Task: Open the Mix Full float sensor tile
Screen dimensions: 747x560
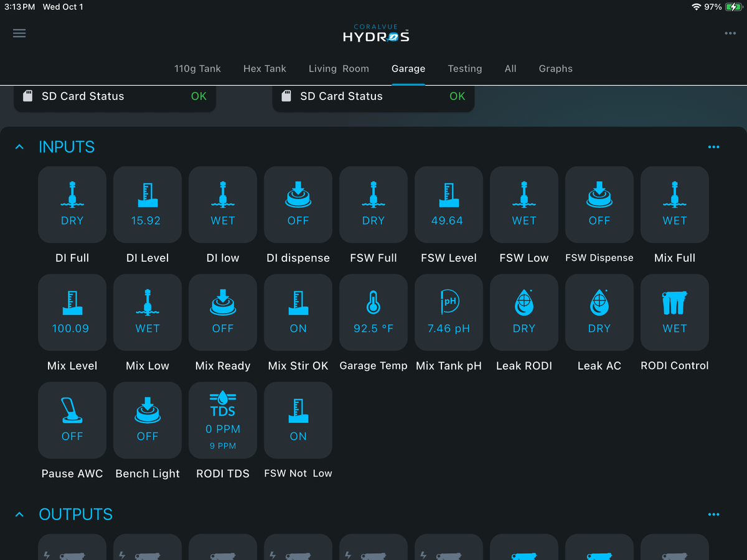Action: [x=675, y=204]
